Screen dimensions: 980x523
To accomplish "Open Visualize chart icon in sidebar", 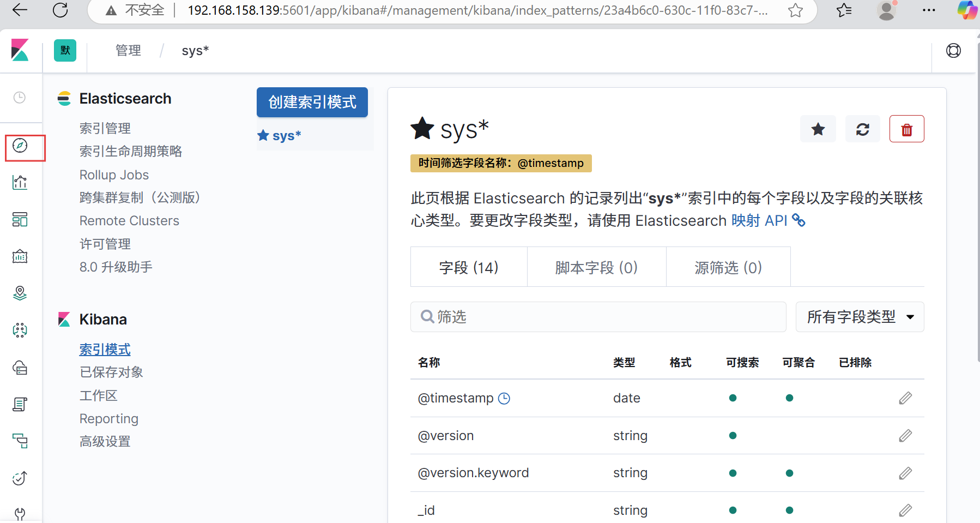I will click(20, 182).
